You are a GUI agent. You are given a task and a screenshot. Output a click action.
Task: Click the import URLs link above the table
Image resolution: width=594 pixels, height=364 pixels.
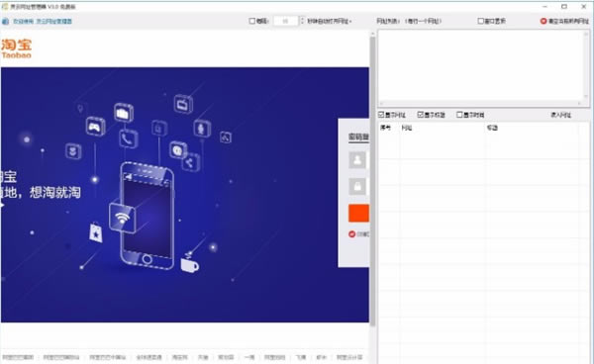click(x=560, y=115)
